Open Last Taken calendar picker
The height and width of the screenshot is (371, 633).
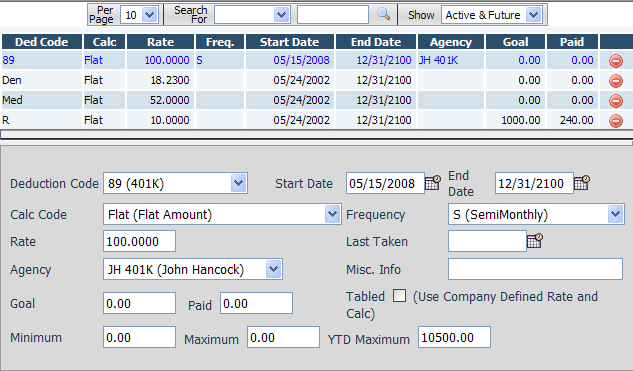click(x=535, y=241)
